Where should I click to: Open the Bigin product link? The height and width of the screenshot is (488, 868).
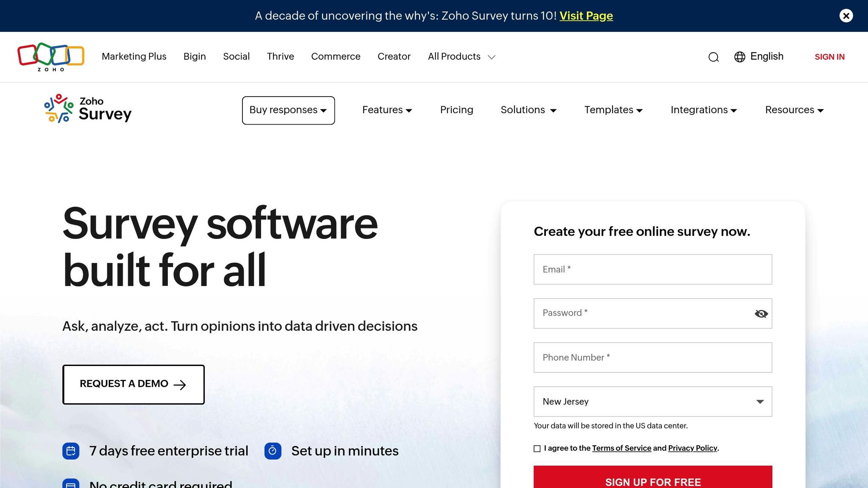[x=195, y=57]
